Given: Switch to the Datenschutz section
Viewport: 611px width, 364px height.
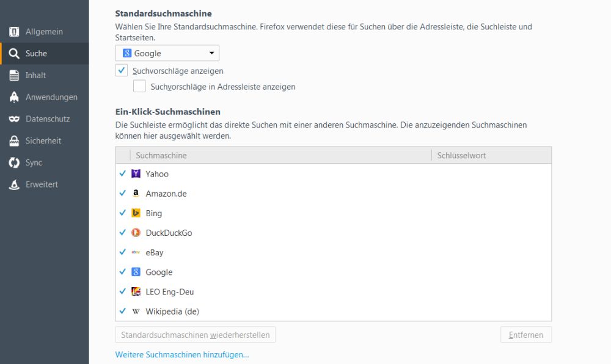Looking at the screenshot, I should (47, 119).
